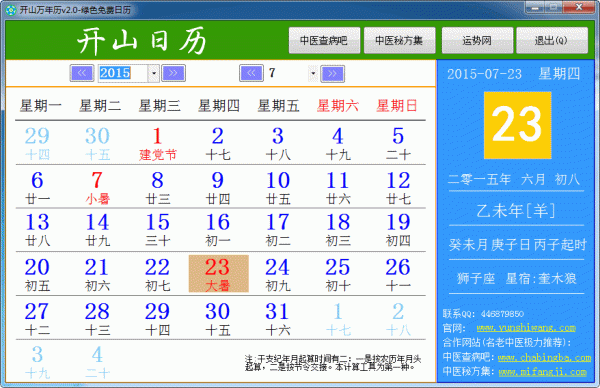
Task: Open the 中医秘方集 button
Action: [x=399, y=40]
